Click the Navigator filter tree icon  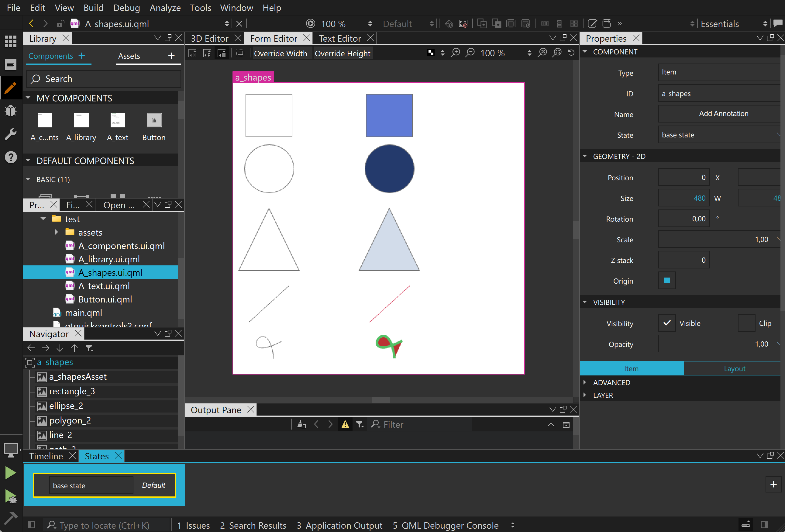point(89,348)
